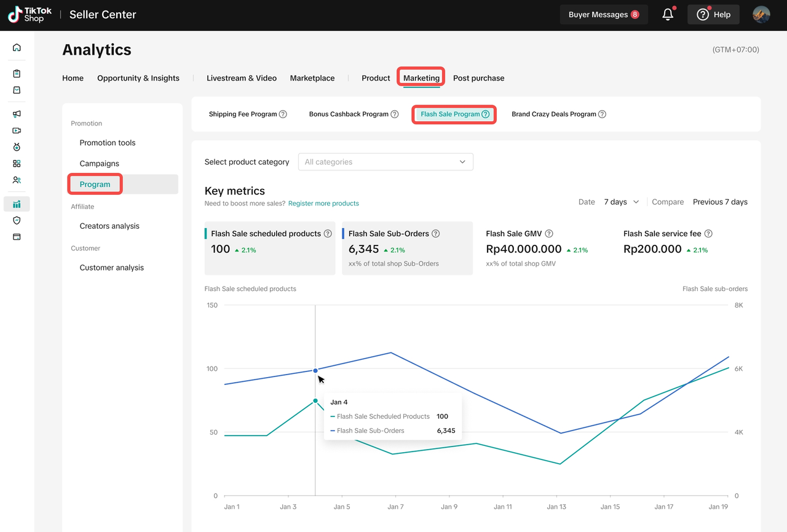
Task: Expand the 7 days date dropdown
Action: pyautogui.click(x=621, y=202)
